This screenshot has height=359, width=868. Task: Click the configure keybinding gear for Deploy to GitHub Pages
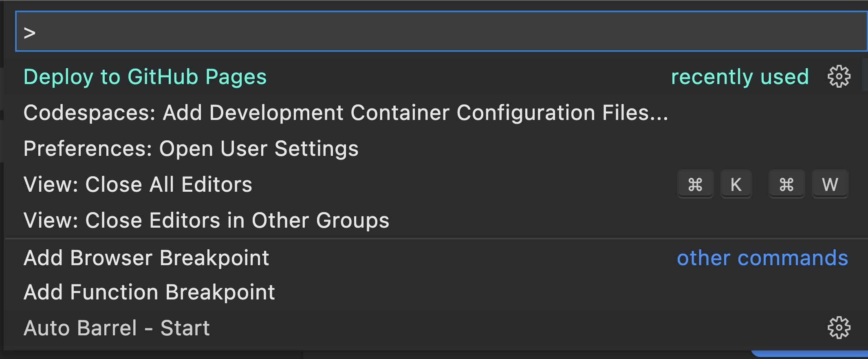click(x=839, y=77)
